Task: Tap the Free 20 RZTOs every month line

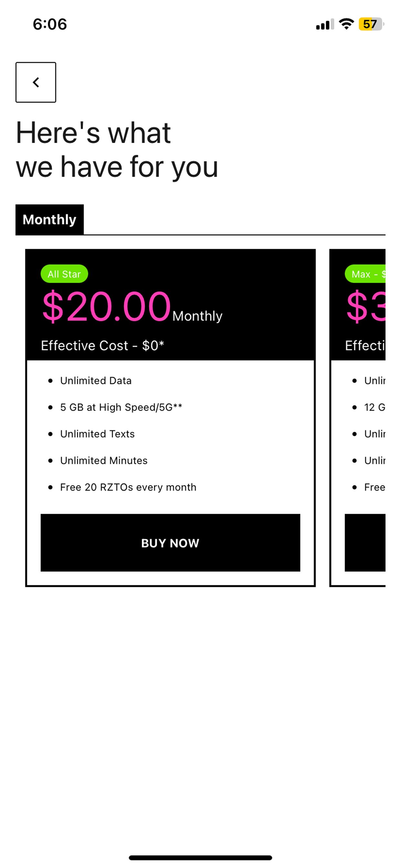Action: 128,487
